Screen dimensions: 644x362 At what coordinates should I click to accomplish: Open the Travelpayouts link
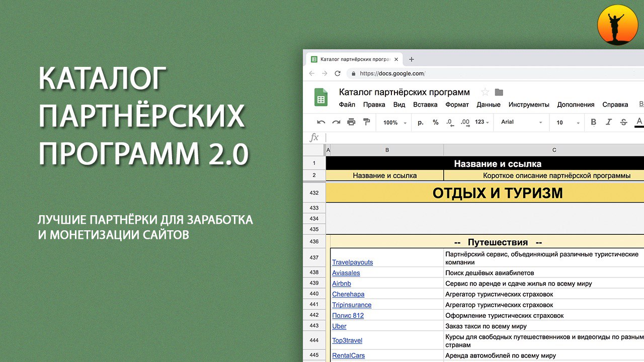(352, 262)
